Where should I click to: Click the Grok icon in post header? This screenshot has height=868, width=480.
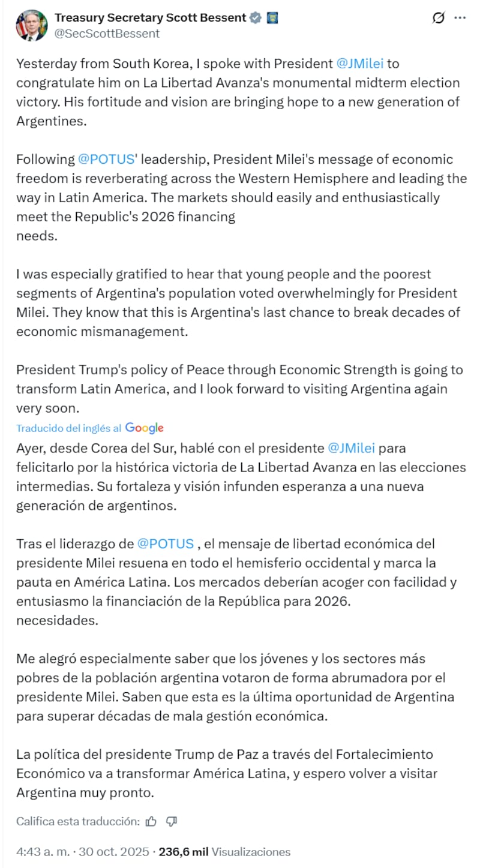(x=439, y=18)
